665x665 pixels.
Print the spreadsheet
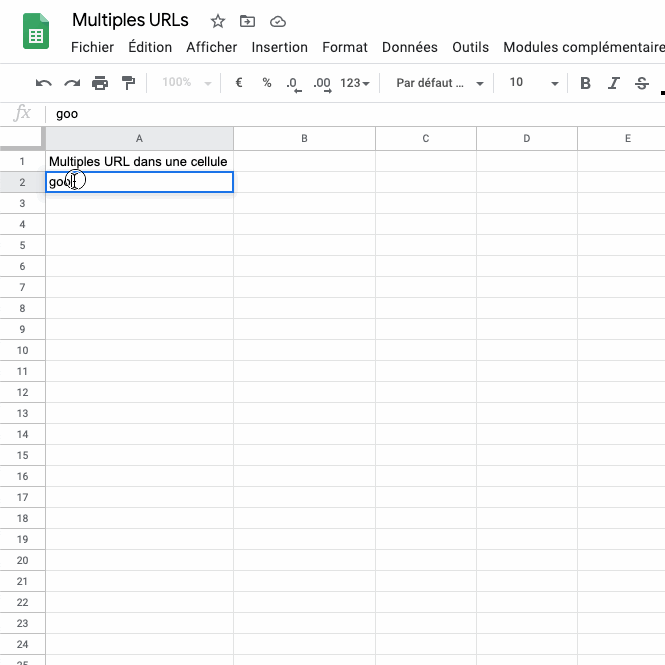(100, 83)
